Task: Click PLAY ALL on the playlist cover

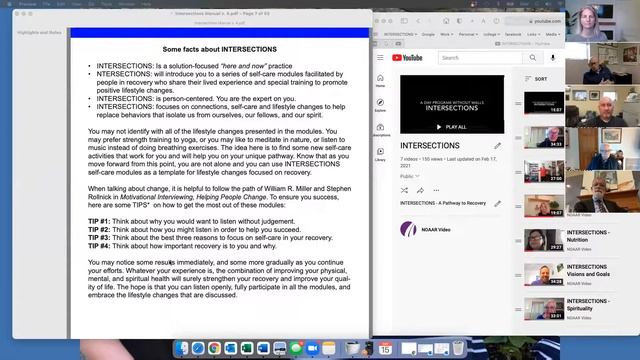Action: (451, 127)
